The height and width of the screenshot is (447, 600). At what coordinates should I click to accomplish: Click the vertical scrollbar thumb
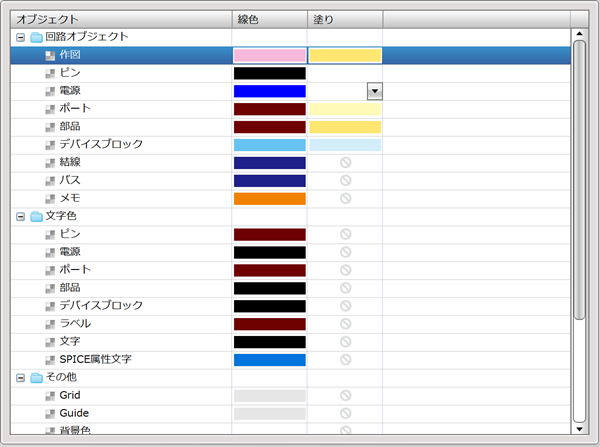click(579, 179)
